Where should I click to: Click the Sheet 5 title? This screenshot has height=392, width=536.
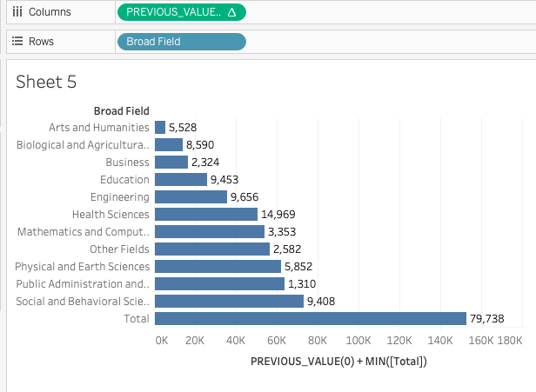pyautogui.click(x=46, y=82)
